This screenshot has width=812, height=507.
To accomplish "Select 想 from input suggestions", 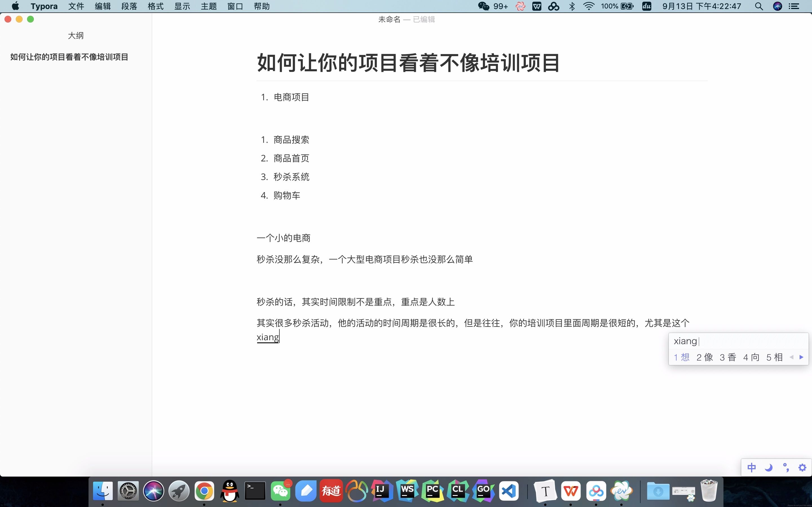I will (682, 357).
